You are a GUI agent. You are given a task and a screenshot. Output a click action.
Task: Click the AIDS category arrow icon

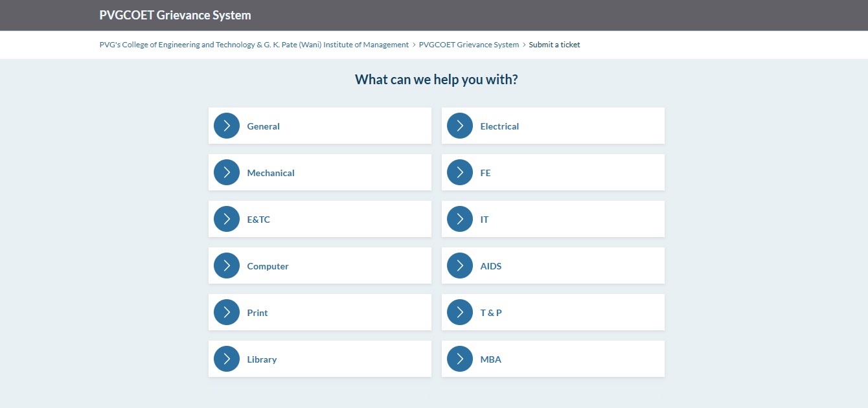tap(459, 266)
